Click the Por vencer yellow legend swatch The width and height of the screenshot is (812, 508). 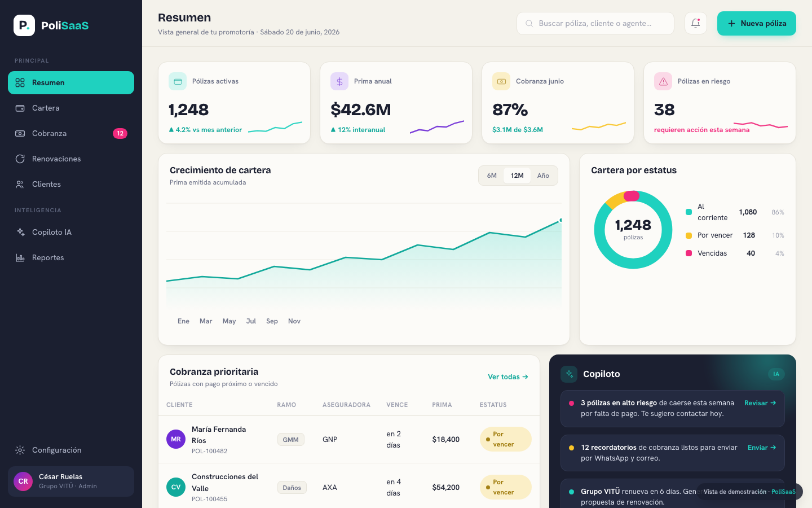coord(689,235)
